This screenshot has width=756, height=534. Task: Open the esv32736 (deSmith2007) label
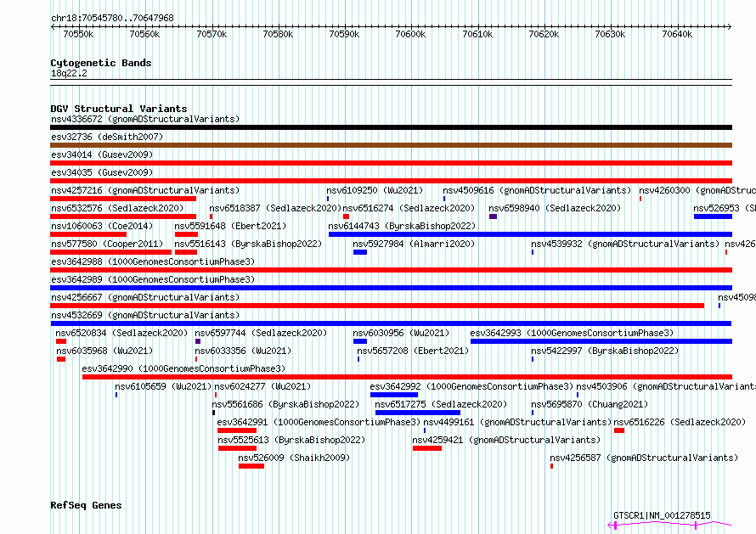click(107, 137)
